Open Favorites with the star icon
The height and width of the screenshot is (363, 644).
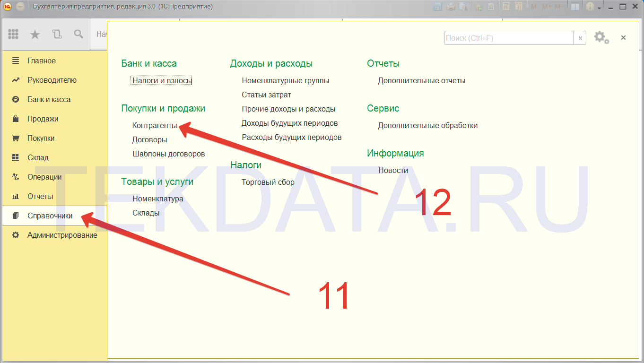click(35, 34)
